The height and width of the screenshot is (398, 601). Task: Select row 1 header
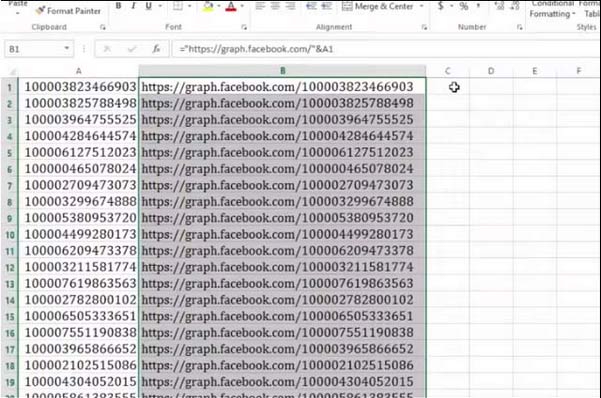(x=10, y=87)
